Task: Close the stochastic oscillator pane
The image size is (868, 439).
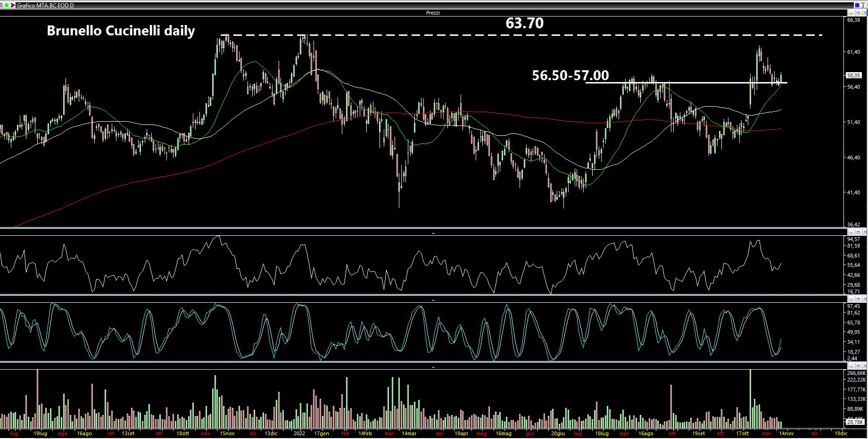Action: (865, 299)
